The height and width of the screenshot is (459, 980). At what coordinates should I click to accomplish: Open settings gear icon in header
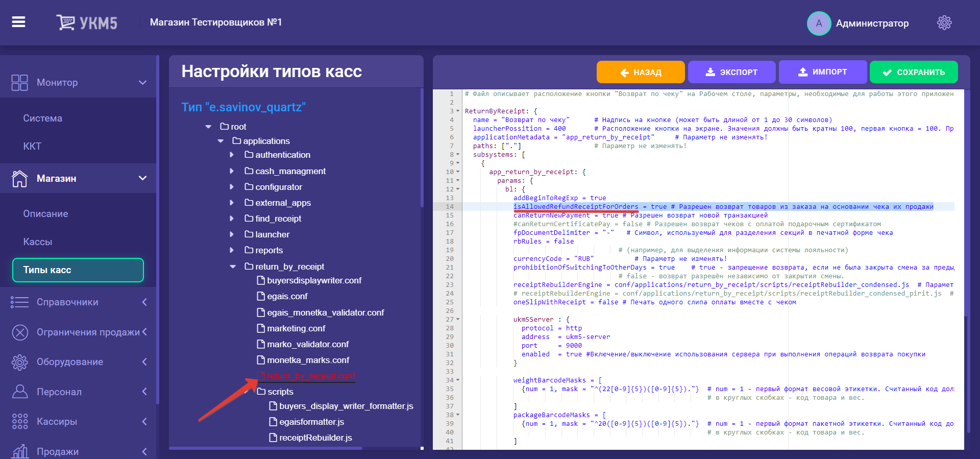tap(944, 23)
